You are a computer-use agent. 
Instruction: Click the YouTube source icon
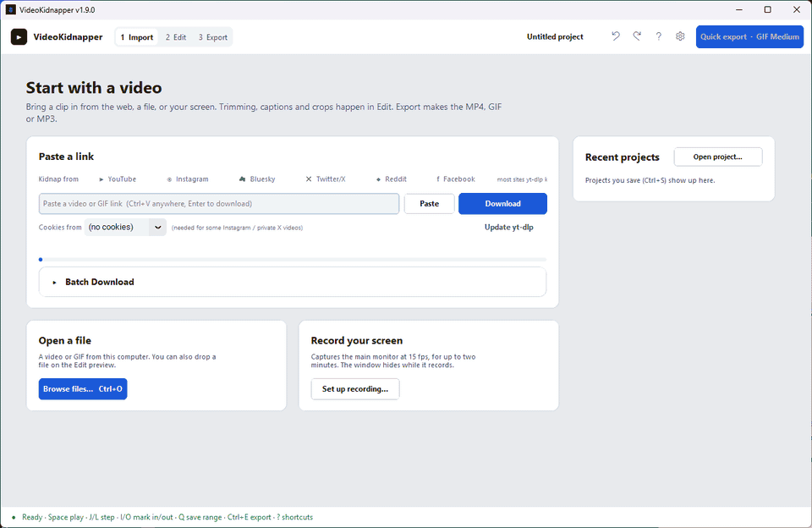[x=101, y=179]
